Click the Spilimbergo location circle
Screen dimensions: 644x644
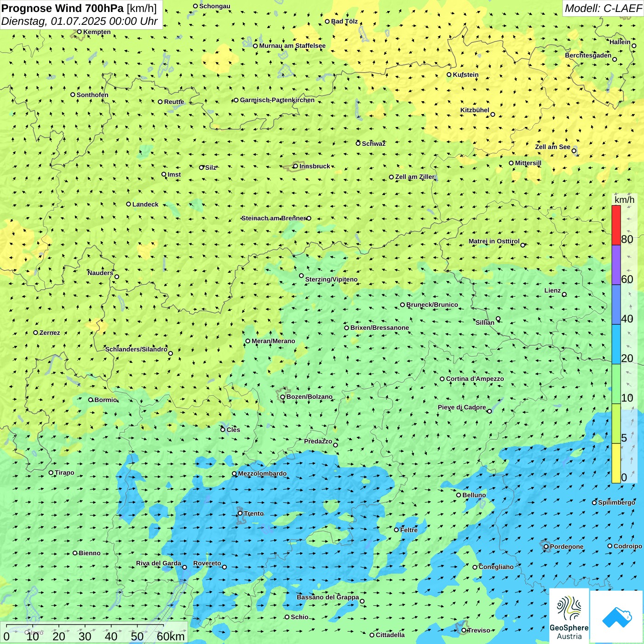pyautogui.click(x=594, y=503)
